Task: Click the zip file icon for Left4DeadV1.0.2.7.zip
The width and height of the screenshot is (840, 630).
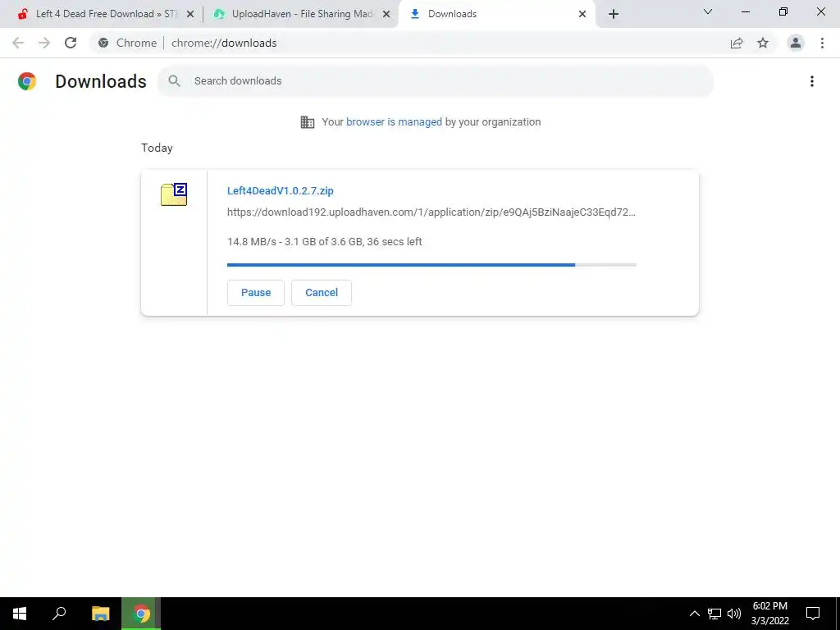Action: [x=174, y=194]
